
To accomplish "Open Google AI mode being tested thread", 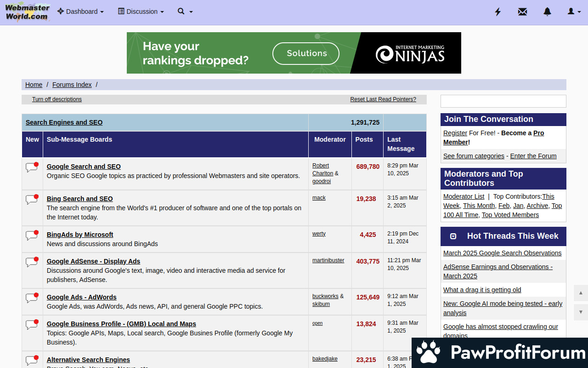I will coord(503,308).
